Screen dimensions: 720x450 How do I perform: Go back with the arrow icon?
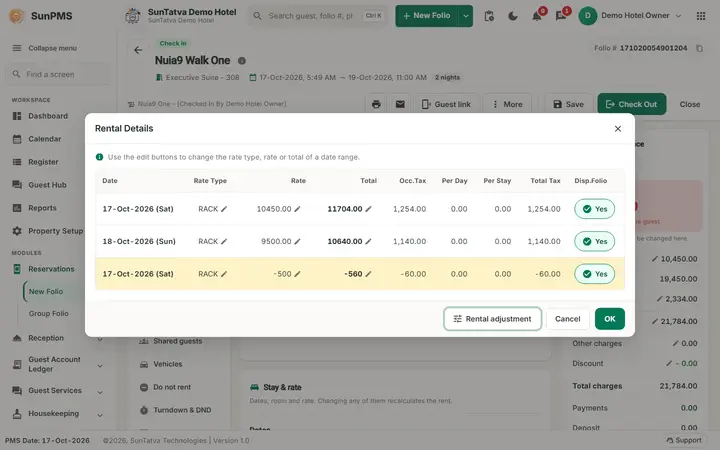coord(138,50)
